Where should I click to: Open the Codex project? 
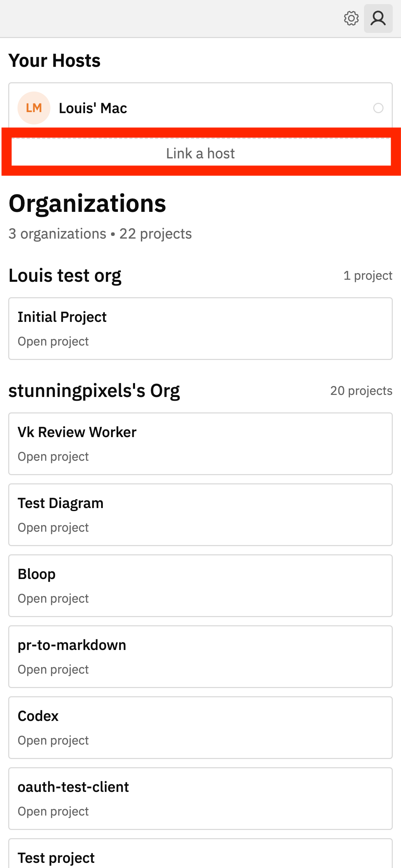pos(200,727)
